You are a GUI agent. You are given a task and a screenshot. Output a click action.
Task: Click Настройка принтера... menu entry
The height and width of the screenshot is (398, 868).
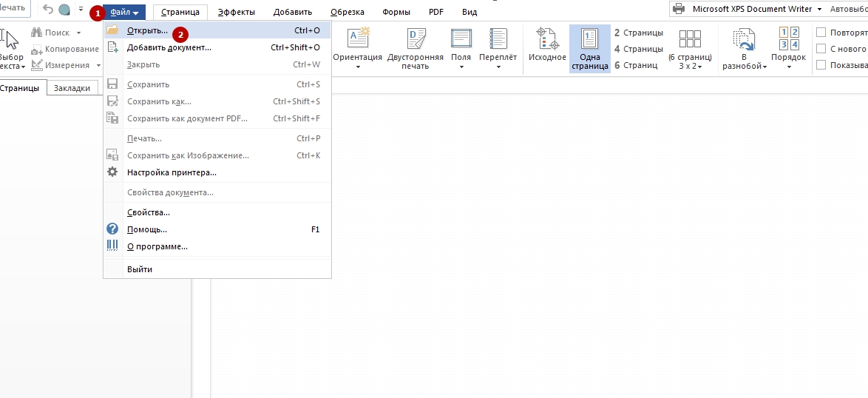[172, 172]
